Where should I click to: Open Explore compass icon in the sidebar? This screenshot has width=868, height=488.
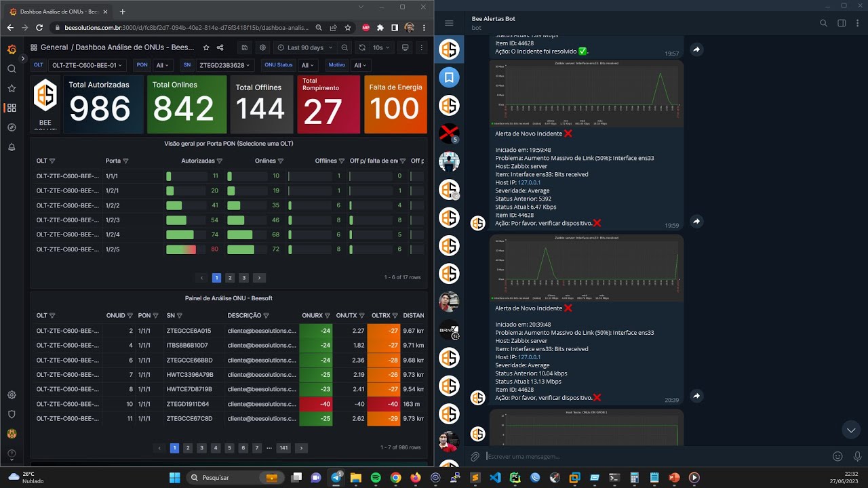[x=12, y=127]
